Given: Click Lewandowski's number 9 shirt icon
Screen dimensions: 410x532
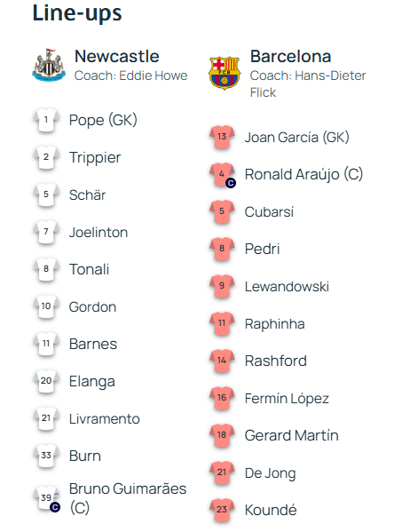Looking at the screenshot, I should (x=222, y=286).
